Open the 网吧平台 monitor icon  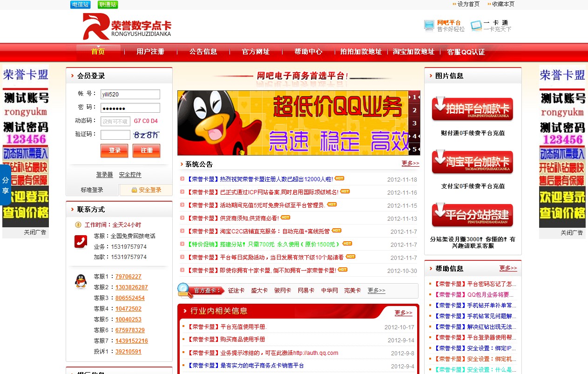click(x=429, y=26)
